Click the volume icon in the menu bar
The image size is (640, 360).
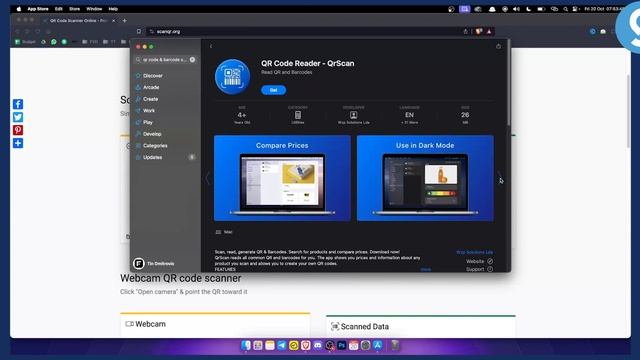click(516, 9)
